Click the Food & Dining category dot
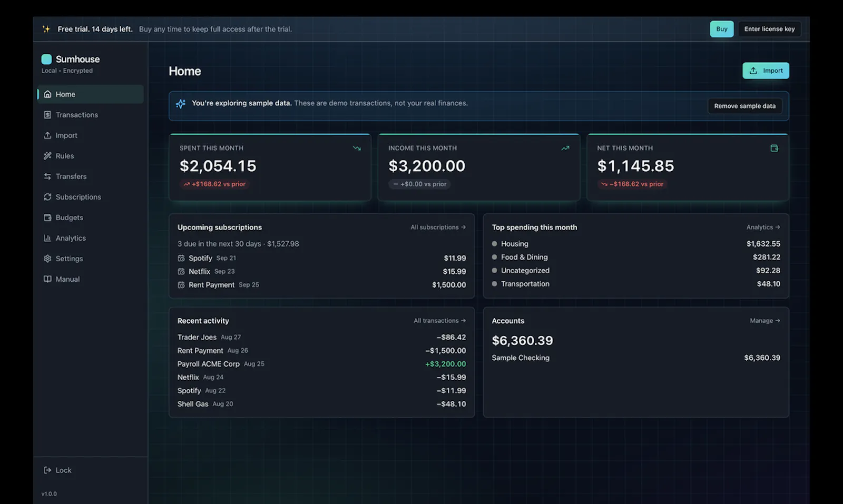This screenshot has width=843, height=504. (x=494, y=257)
